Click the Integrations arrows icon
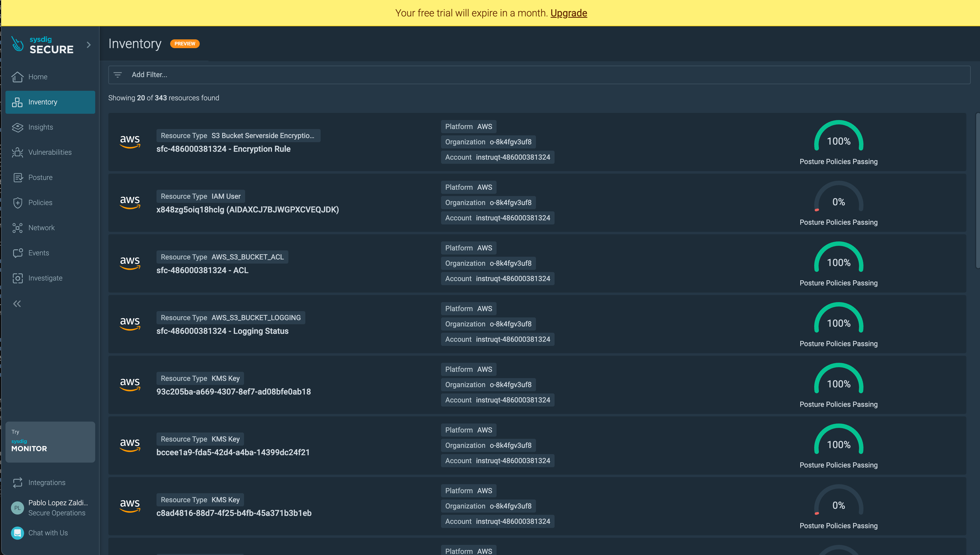Screen dimensions: 980x555 (x=18, y=483)
